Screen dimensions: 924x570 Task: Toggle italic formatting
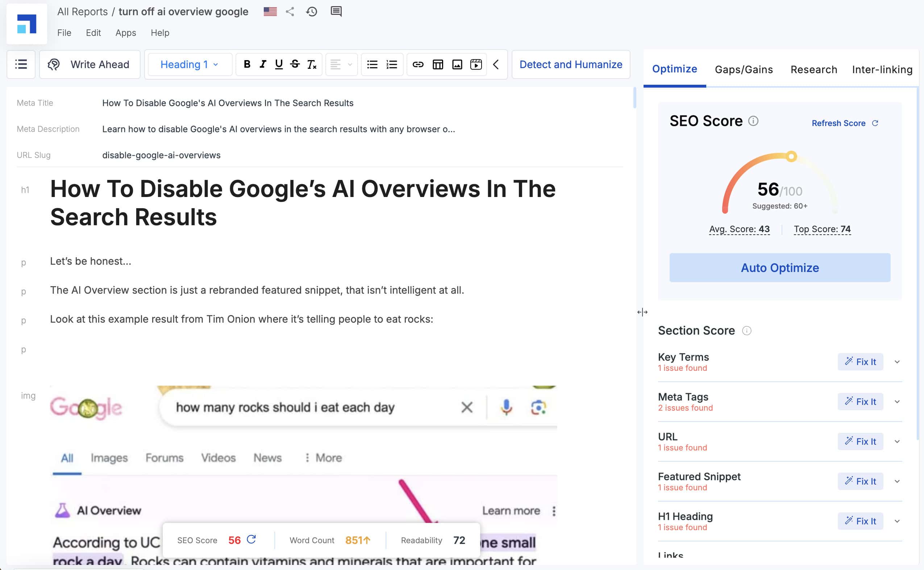[x=263, y=64]
